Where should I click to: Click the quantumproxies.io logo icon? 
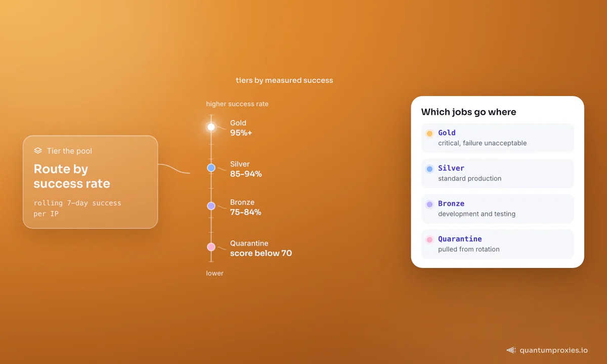click(x=511, y=350)
